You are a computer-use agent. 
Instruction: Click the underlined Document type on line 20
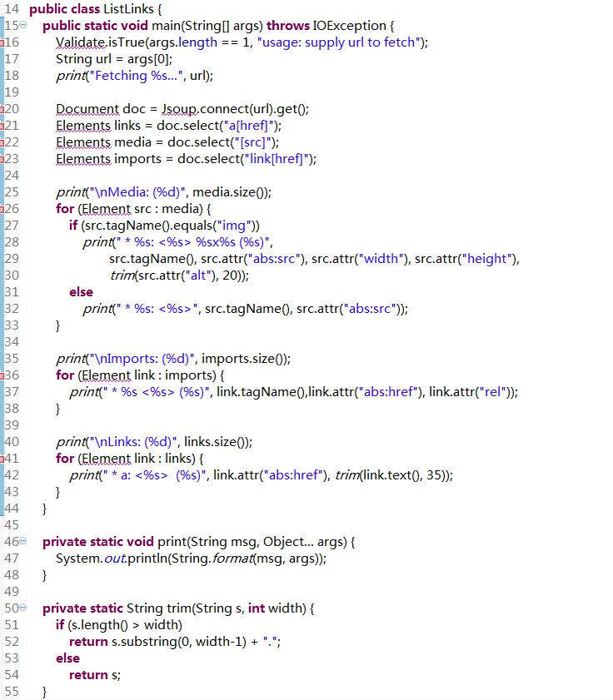(x=87, y=109)
